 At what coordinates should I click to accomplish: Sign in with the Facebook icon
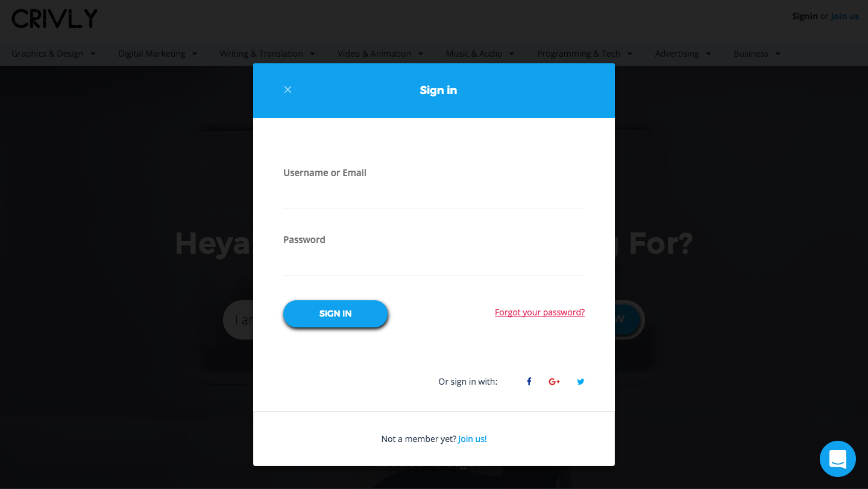tap(529, 382)
